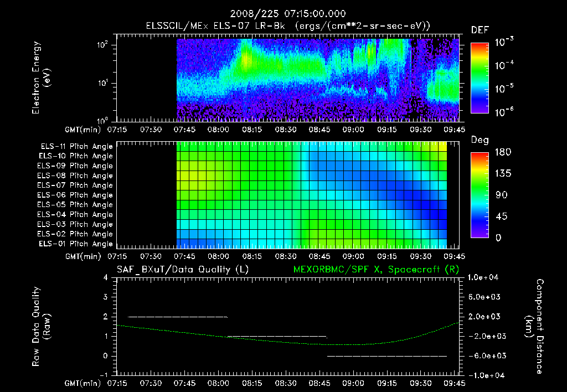Click the GMT(min) label under the energy spectrogram
This screenshot has height=392, width=567.
click(83, 130)
